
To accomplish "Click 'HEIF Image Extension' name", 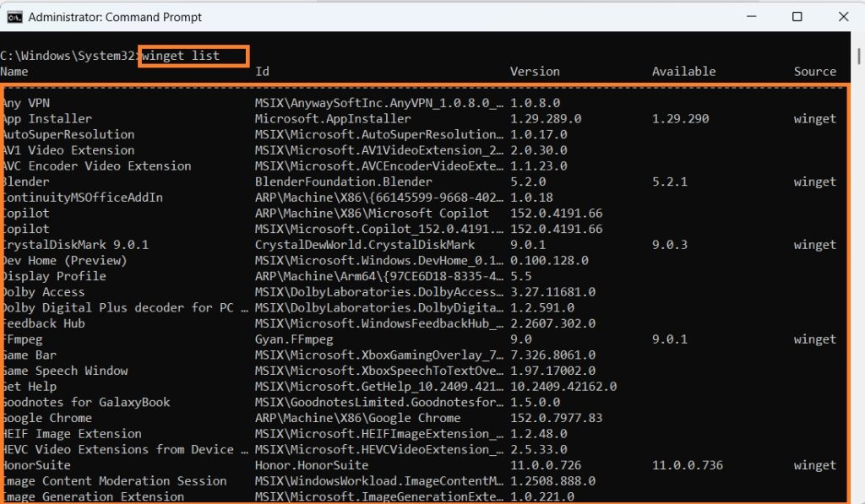I will (x=72, y=434).
